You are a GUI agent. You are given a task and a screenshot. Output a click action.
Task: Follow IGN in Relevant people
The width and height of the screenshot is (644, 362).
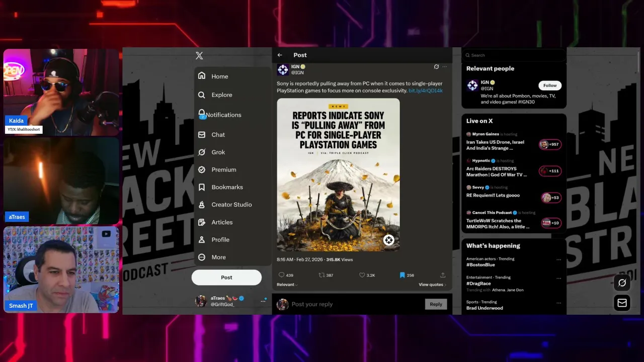point(550,85)
